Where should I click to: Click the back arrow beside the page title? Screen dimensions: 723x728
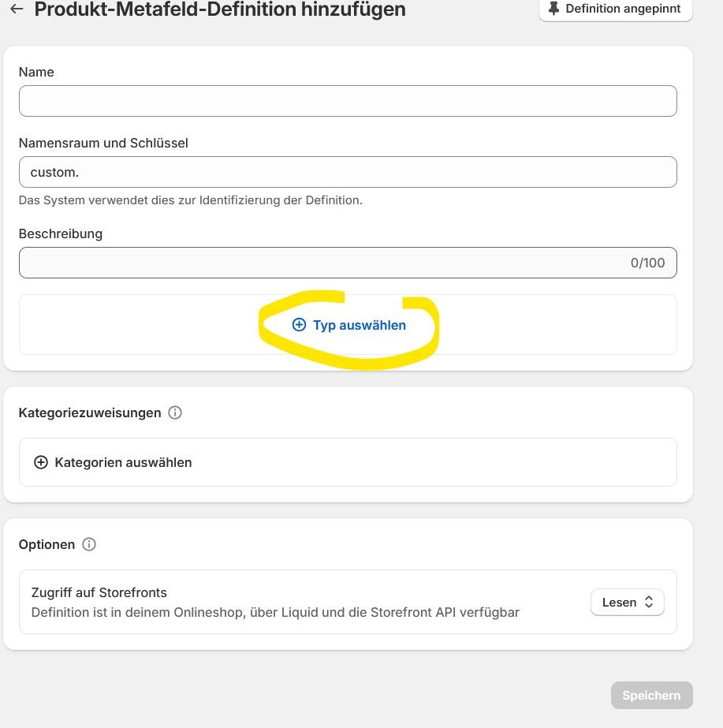coord(17,9)
